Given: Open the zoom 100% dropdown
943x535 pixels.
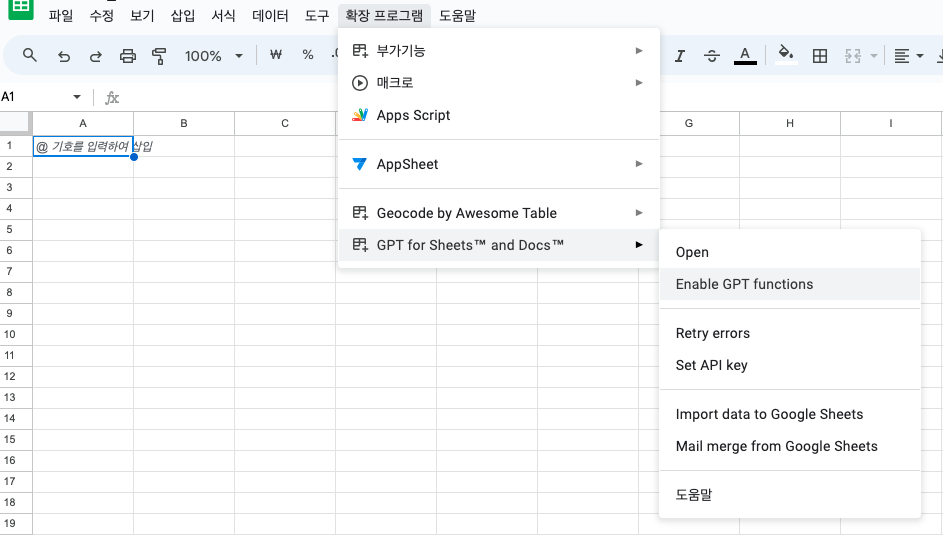Looking at the screenshot, I should click(213, 56).
